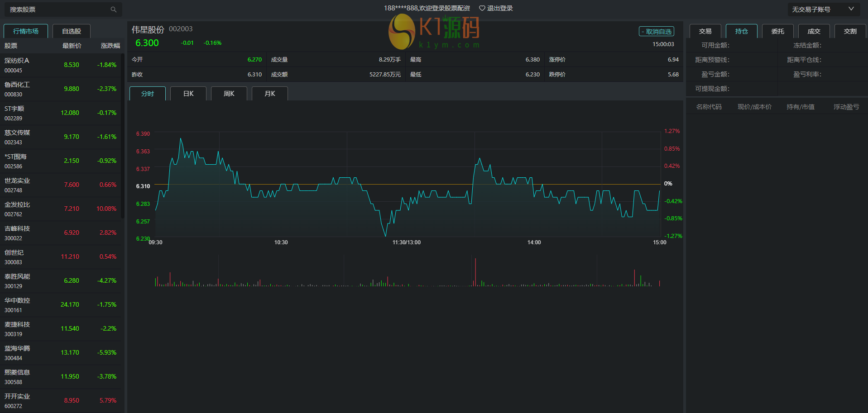Click the K1 source code logo
Image resolution: width=868 pixels, height=413 pixels.
434,32
